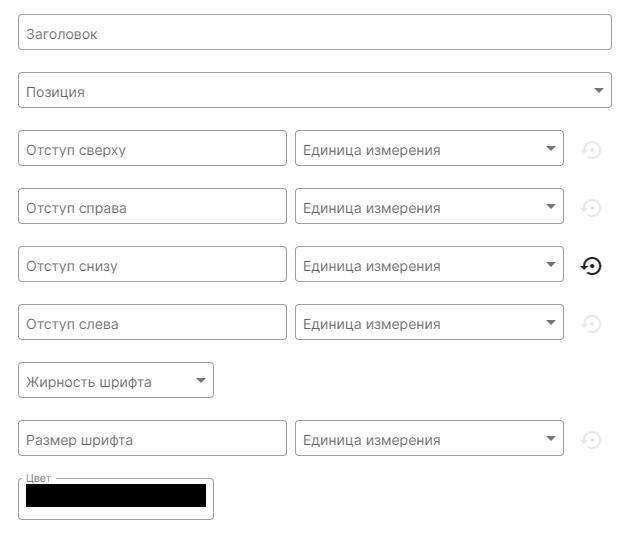The image size is (634, 533).
Task: Open unit dropdown next to Отступ справа
Action: point(429,206)
